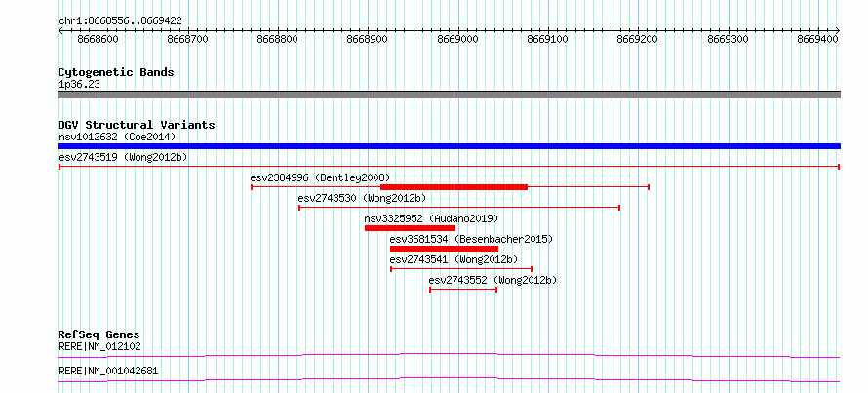This screenshot has width=868, height=393.
Task: Click the 8669300 ruler coordinate
Action: pos(728,39)
